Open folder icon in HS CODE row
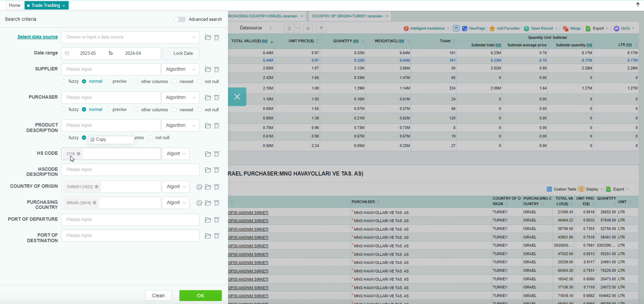 tap(208, 154)
